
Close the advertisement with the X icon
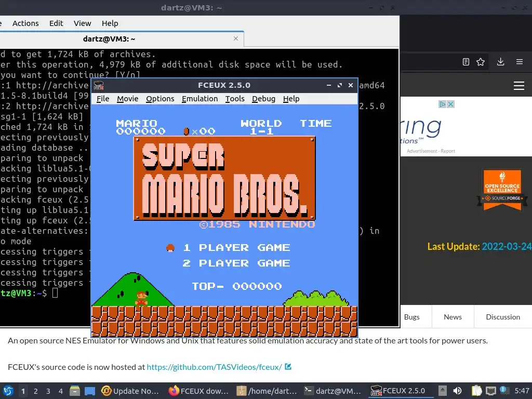(450, 104)
